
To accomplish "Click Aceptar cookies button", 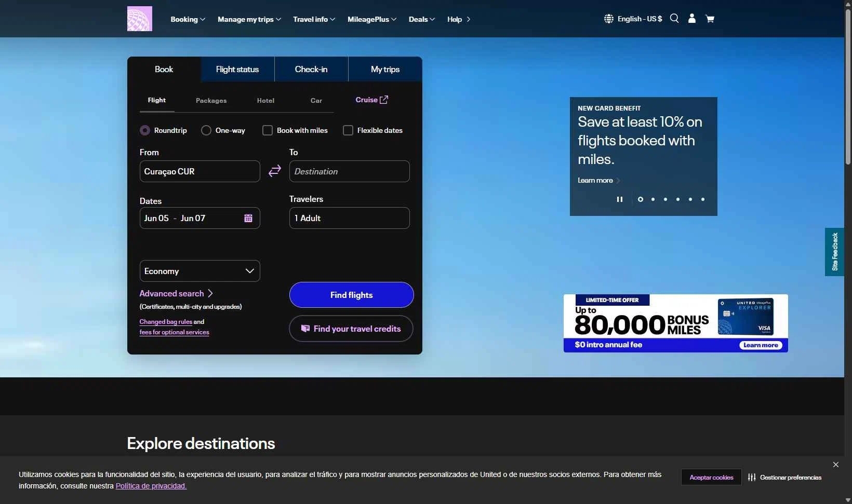I will [x=711, y=477].
